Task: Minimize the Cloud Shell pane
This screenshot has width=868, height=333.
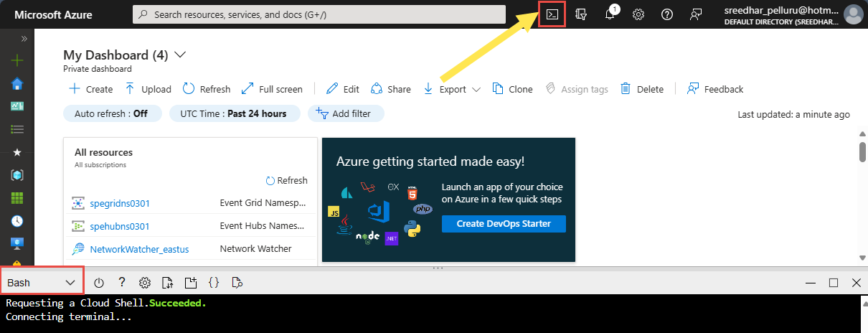Action: (x=810, y=283)
